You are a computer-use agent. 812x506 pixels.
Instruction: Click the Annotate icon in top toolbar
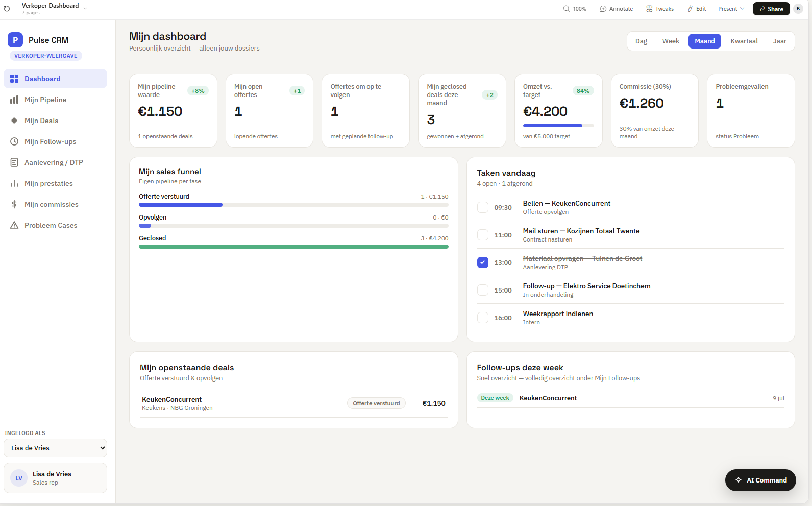point(603,9)
